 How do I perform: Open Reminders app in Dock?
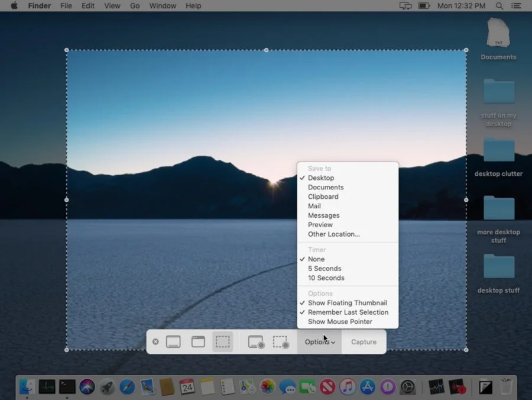(x=228, y=387)
